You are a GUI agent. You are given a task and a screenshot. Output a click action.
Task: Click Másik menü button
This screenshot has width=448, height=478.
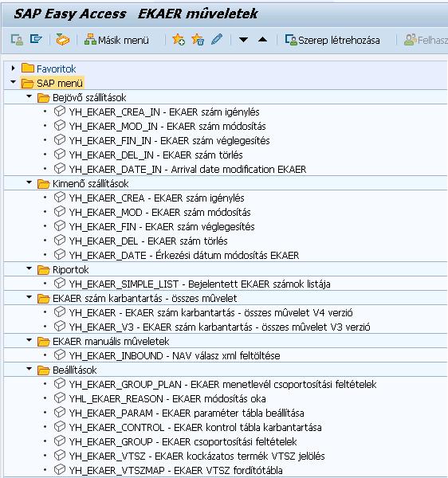116,40
